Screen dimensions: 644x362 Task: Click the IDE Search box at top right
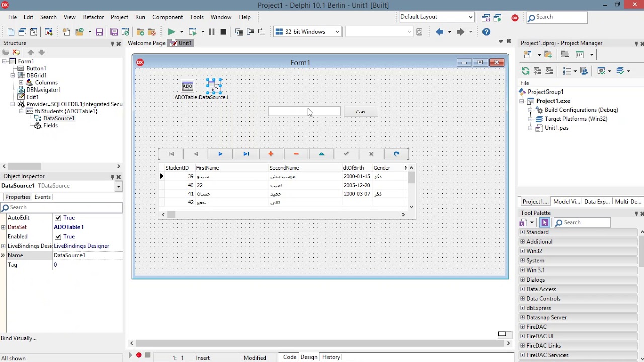tap(557, 17)
